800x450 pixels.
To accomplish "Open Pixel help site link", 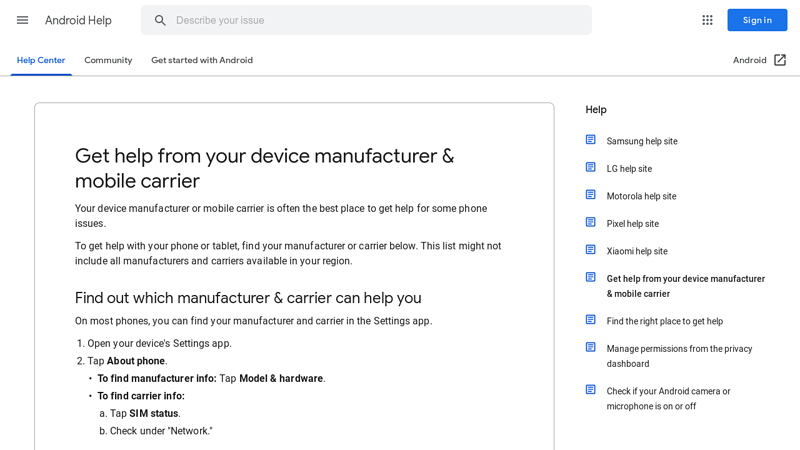I will pyautogui.click(x=633, y=224).
